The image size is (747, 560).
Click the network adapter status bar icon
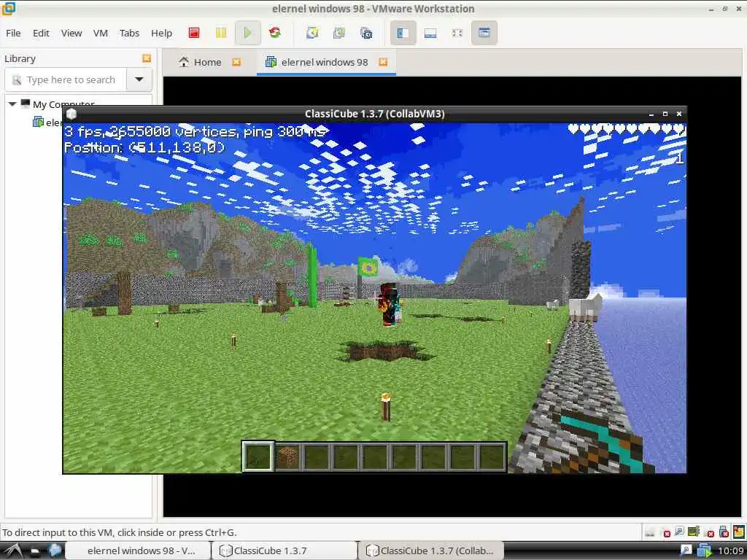pos(679,532)
